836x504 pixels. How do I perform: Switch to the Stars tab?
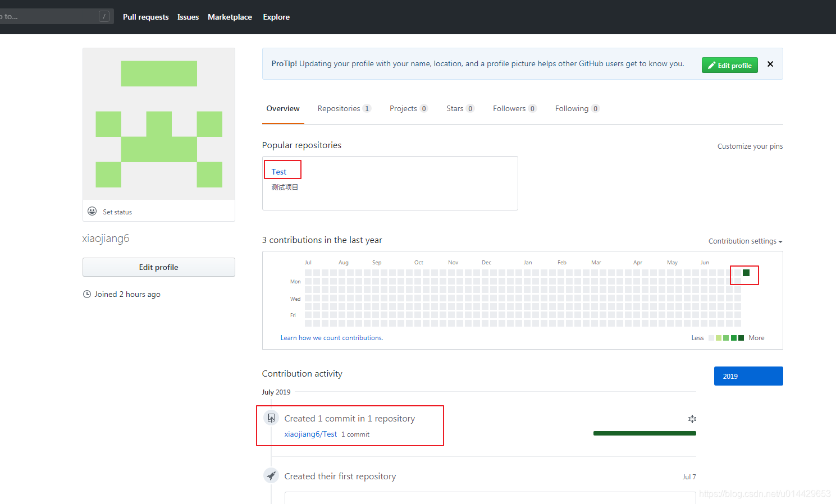tap(460, 109)
